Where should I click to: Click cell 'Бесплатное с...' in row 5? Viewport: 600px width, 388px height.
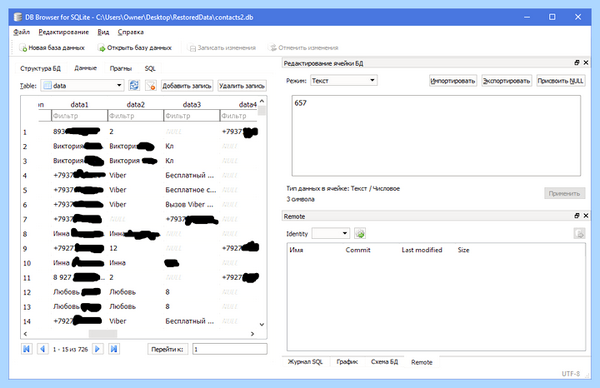(x=191, y=190)
